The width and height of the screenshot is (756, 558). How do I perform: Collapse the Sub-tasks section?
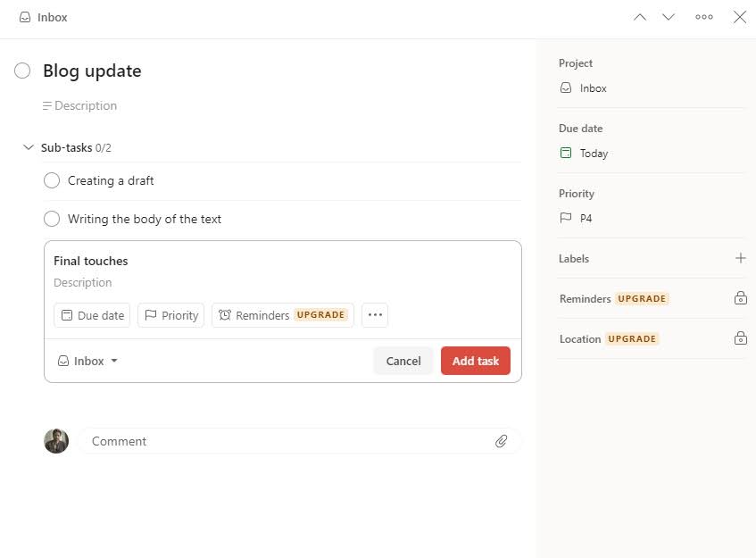pyautogui.click(x=29, y=147)
